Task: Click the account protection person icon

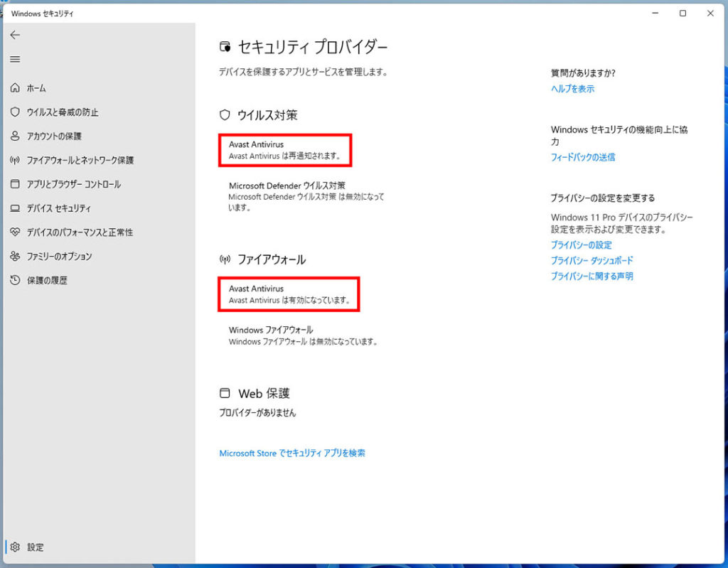Action: point(15,136)
